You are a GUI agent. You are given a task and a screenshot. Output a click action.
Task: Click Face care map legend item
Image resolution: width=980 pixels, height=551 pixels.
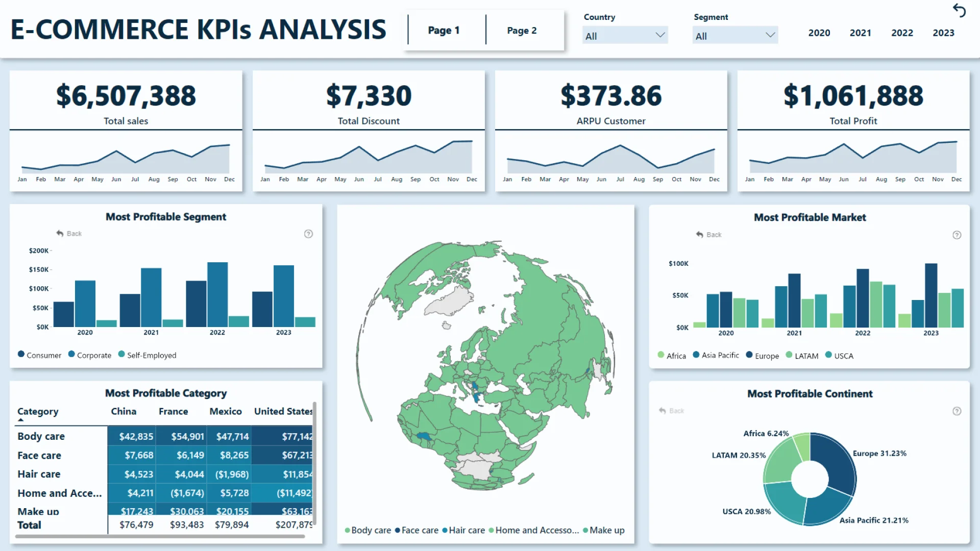pyautogui.click(x=416, y=530)
